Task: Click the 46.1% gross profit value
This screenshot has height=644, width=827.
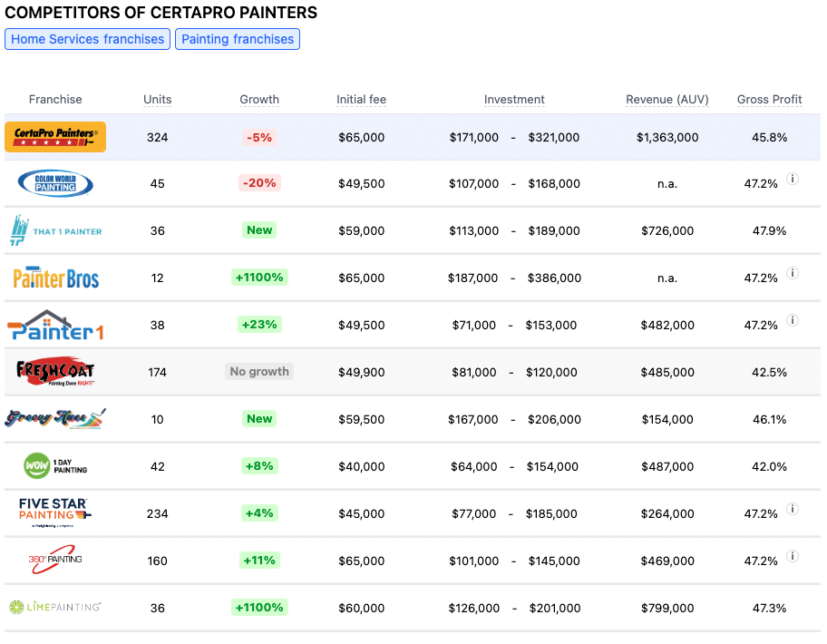Action: pyautogui.click(x=770, y=419)
